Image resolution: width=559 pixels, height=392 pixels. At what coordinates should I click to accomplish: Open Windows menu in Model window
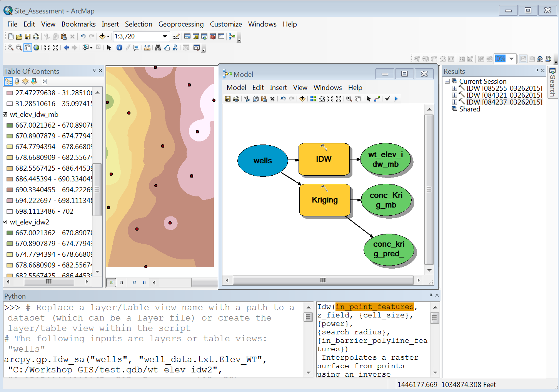[327, 88]
